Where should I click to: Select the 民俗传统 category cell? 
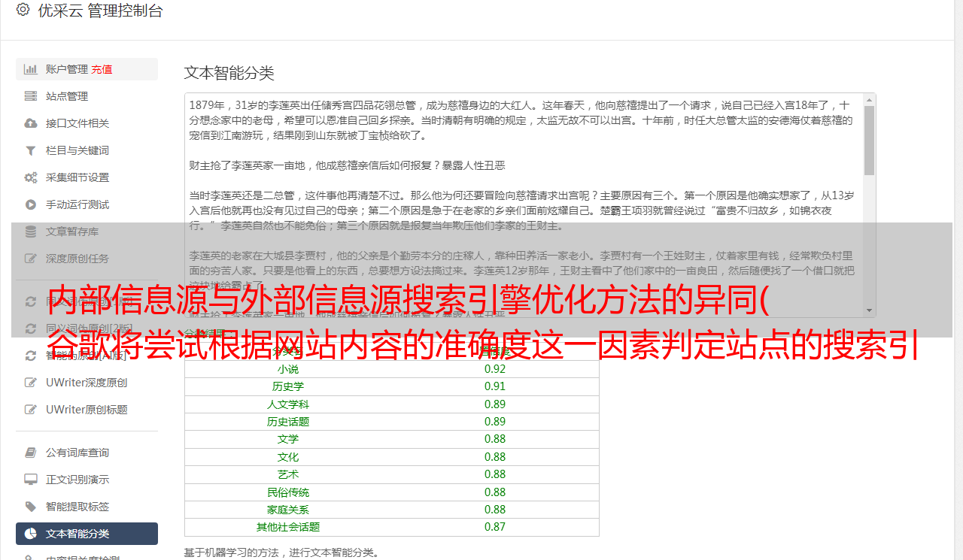pos(288,492)
